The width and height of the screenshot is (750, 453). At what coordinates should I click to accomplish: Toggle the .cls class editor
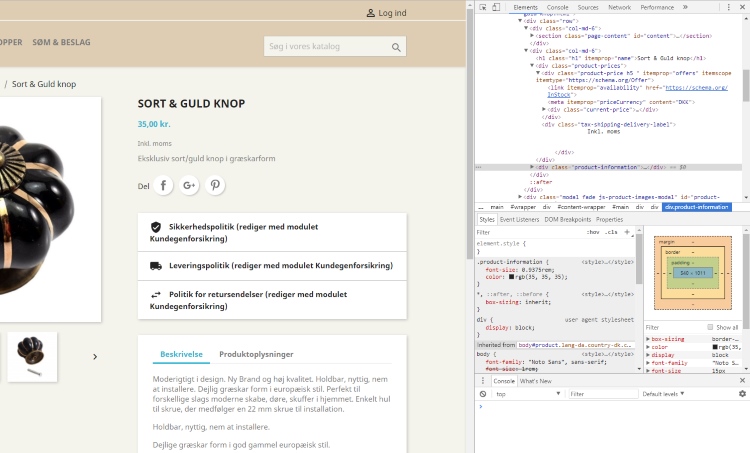(x=611, y=232)
